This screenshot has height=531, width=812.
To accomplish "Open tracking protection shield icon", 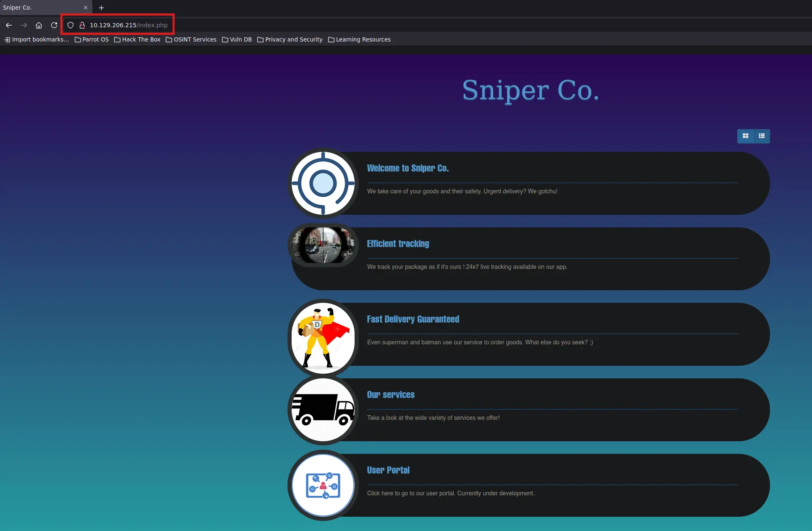I will 70,25.
